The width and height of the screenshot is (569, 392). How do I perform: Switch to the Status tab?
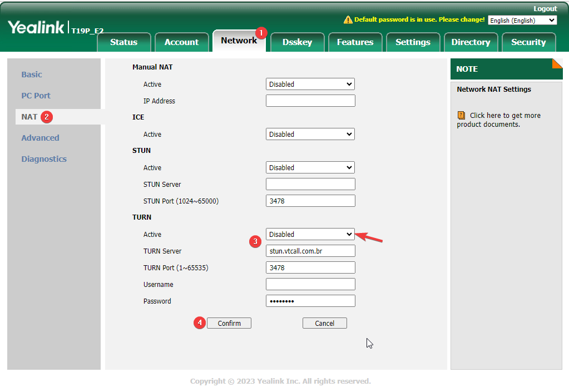(123, 42)
